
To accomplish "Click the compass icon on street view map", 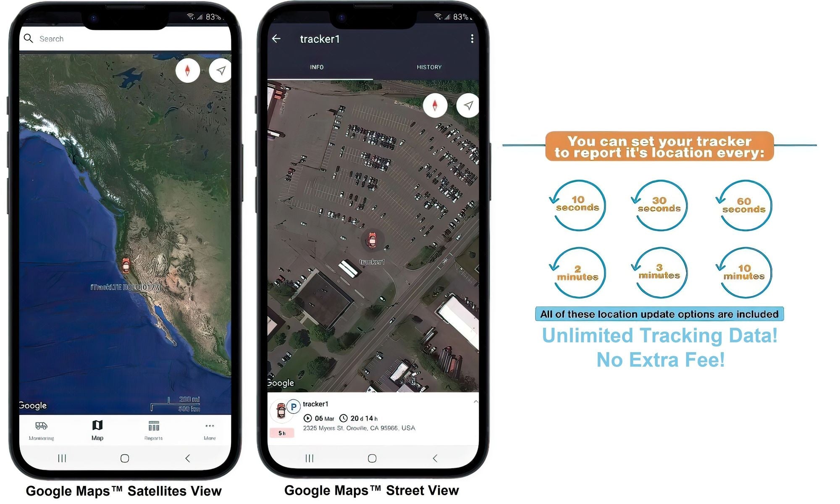I will [x=434, y=105].
